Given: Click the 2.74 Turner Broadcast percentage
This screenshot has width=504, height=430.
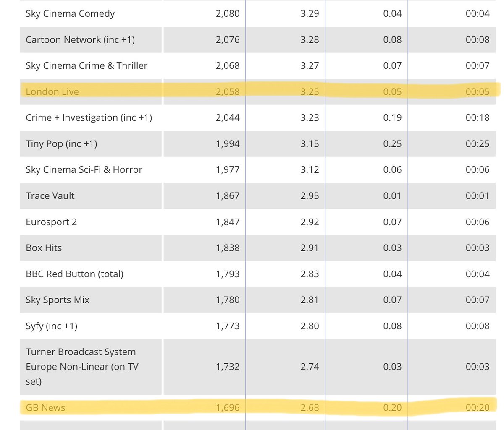Looking at the screenshot, I should click(310, 367).
